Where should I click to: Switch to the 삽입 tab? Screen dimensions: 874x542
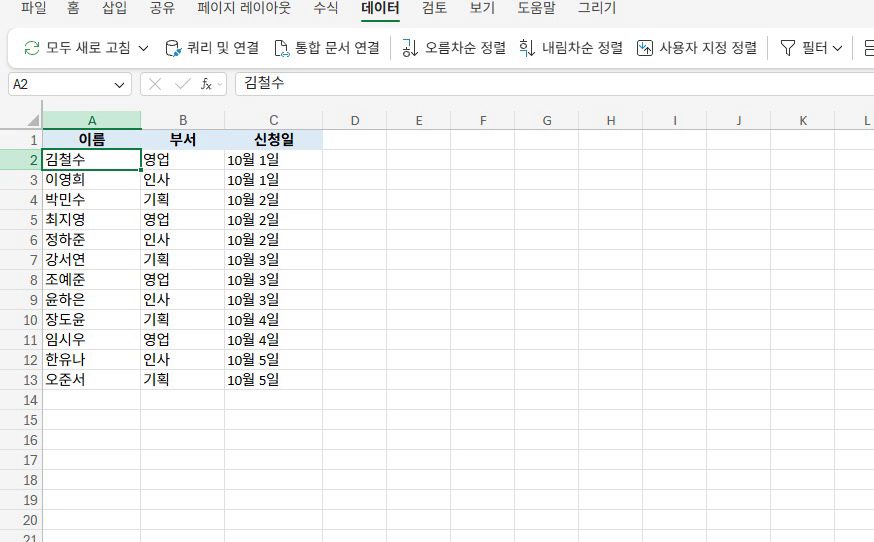pos(115,8)
